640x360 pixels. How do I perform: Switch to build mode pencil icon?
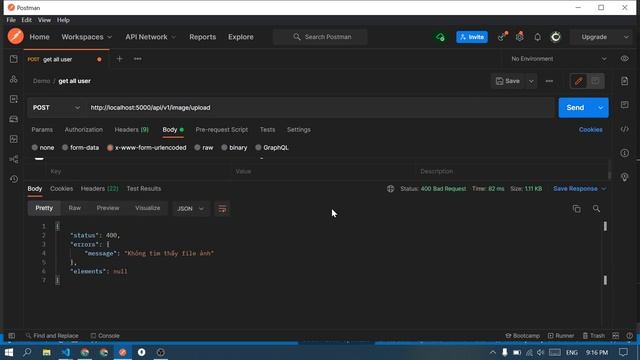click(x=578, y=81)
